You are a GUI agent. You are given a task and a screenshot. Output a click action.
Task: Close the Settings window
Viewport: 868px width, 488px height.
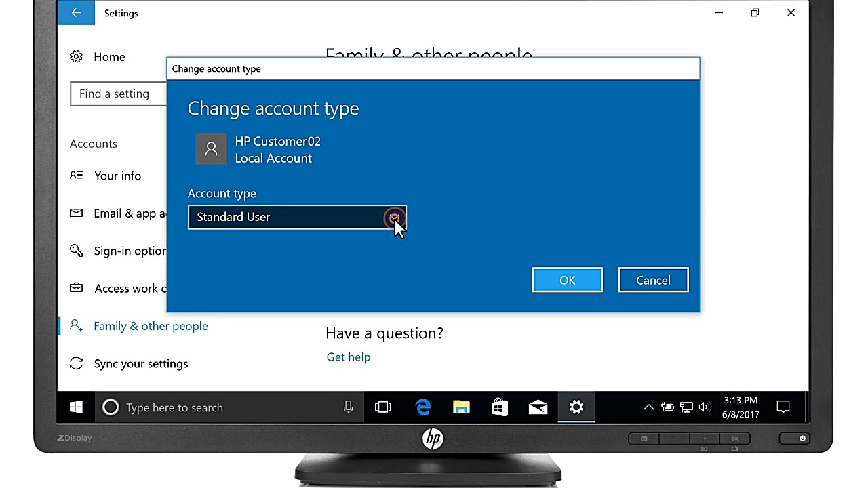click(791, 13)
